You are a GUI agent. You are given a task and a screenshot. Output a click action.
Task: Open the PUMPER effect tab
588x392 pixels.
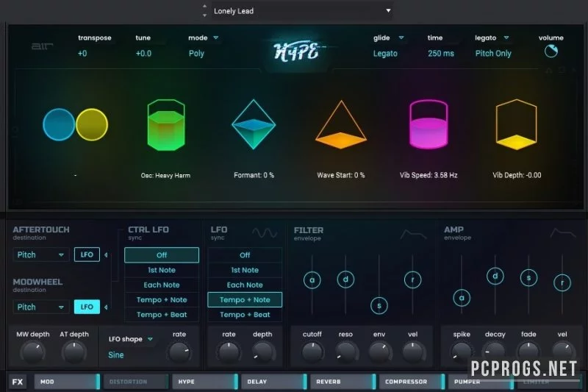point(481,382)
